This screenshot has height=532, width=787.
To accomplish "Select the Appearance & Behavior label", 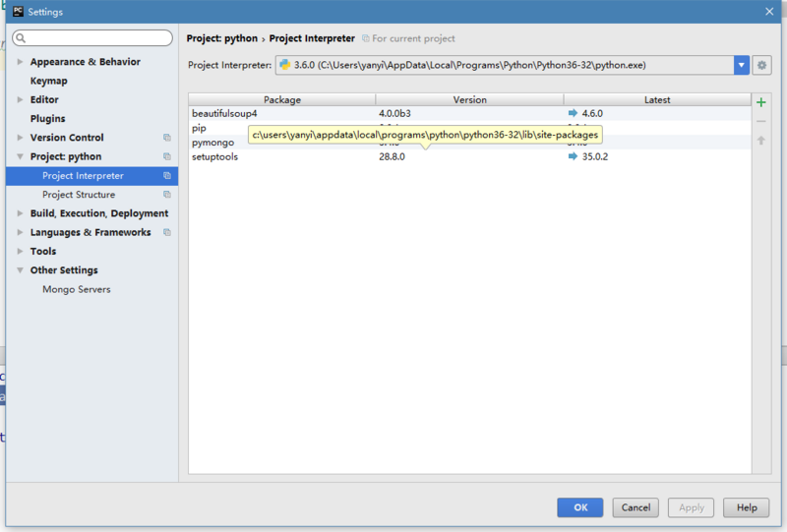I will pyautogui.click(x=86, y=62).
